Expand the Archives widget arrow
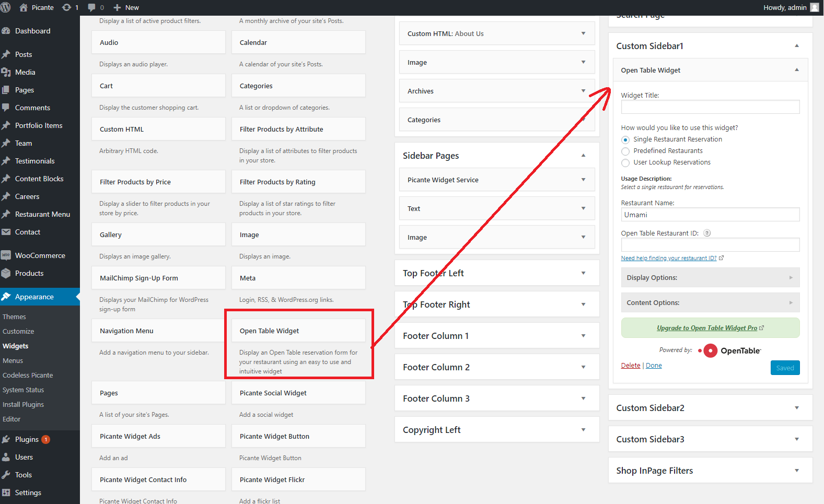This screenshot has height=504, width=824. pyautogui.click(x=583, y=91)
